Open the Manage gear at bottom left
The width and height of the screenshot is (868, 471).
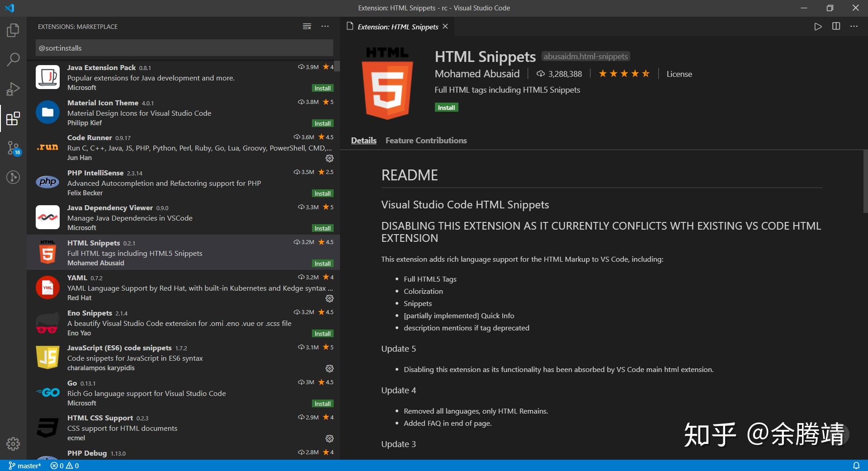click(13, 444)
